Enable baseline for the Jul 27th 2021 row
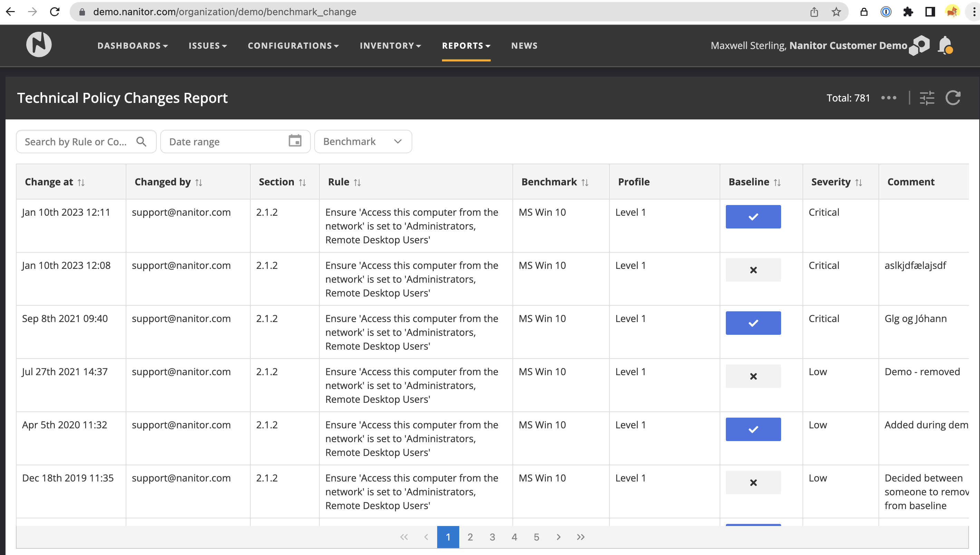Image resolution: width=980 pixels, height=555 pixels. (x=753, y=376)
